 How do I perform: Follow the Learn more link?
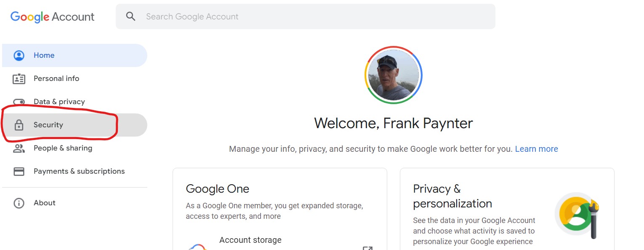coord(536,149)
